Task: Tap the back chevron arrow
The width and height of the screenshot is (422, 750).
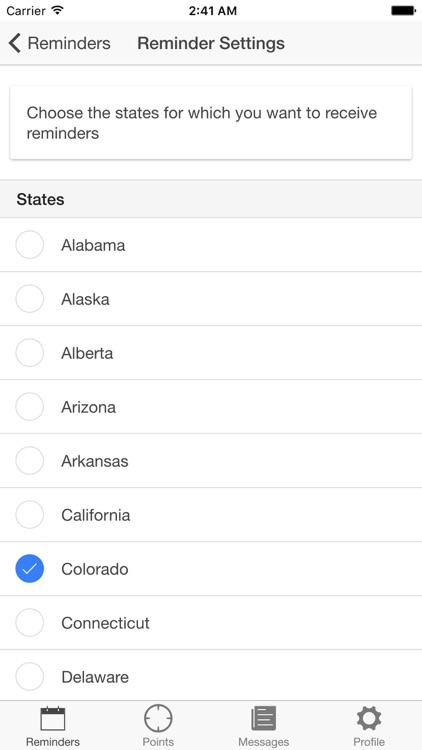Action: 15,43
